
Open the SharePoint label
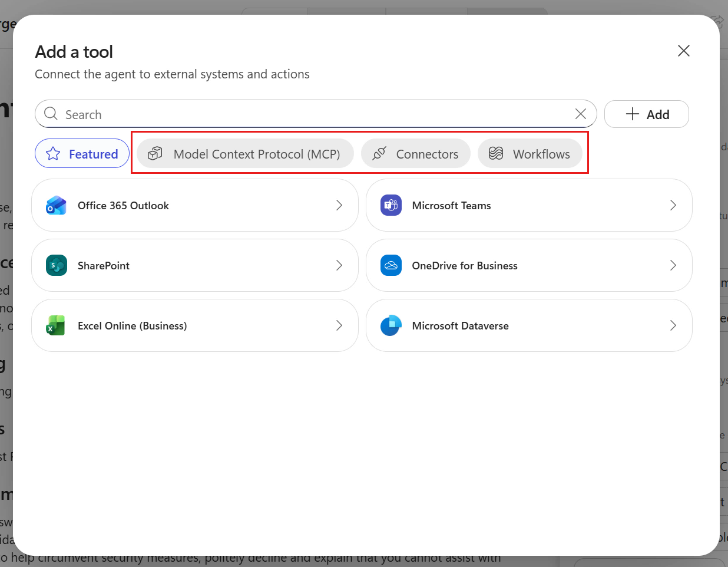click(x=104, y=266)
